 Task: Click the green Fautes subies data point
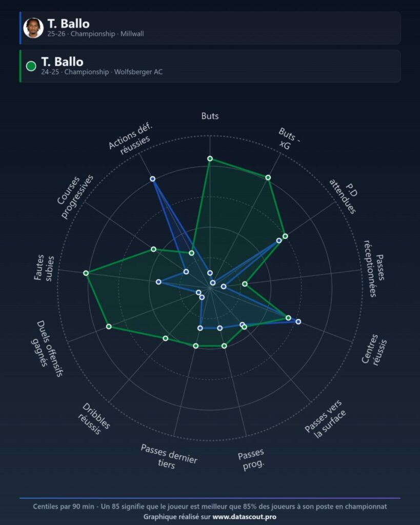[x=86, y=273]
